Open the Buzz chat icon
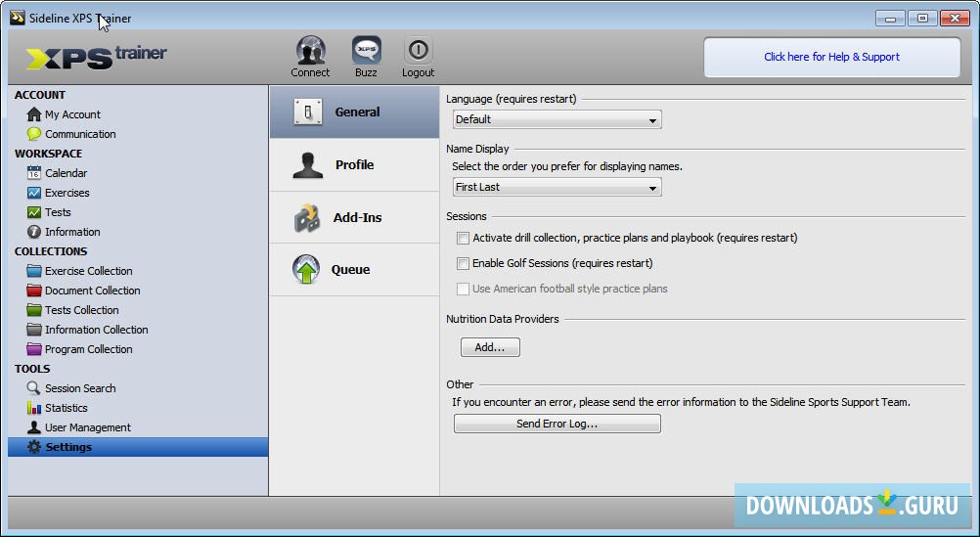Screen dimensions: 980x537 tap(366, 51)
